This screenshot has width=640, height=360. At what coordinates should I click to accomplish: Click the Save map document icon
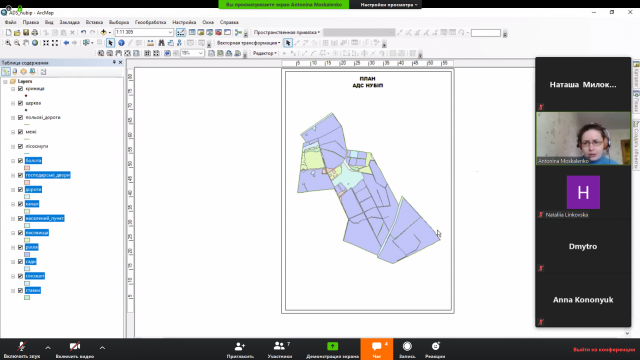click(26, 32)
